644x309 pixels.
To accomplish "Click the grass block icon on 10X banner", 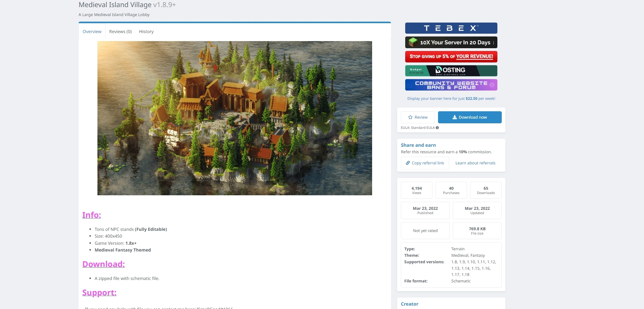I will coord(413,42).
